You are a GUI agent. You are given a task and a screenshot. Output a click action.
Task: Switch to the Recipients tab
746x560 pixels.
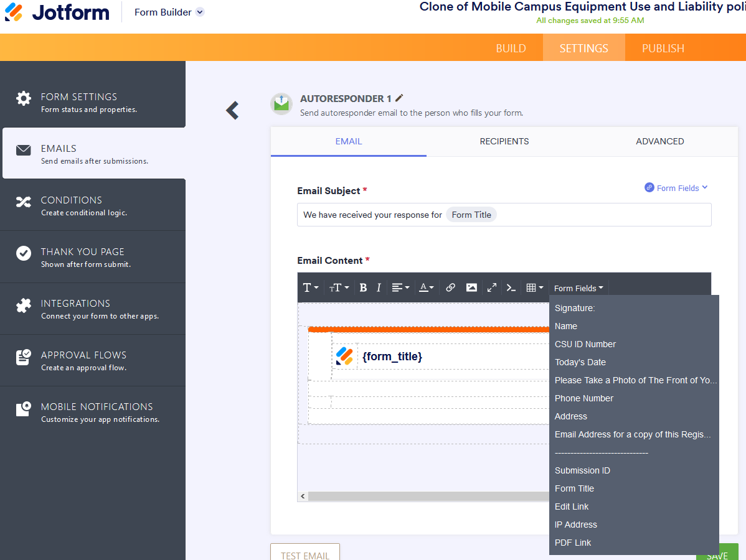504,141
